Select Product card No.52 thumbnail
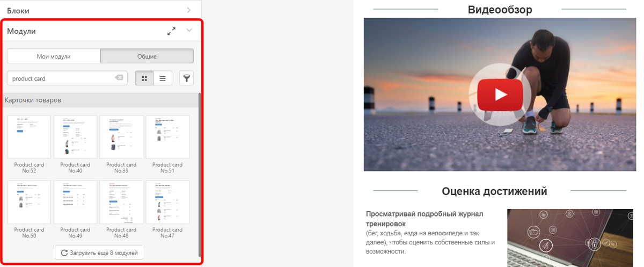 coord(29,137)
